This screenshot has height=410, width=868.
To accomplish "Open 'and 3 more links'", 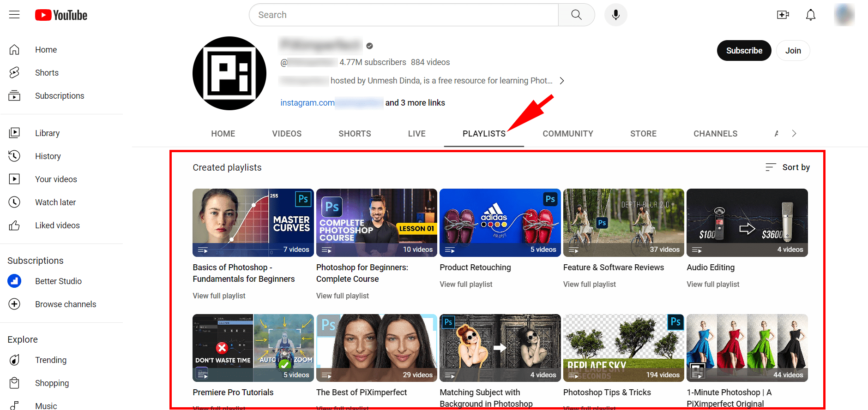I will click(x=415, y=102).
